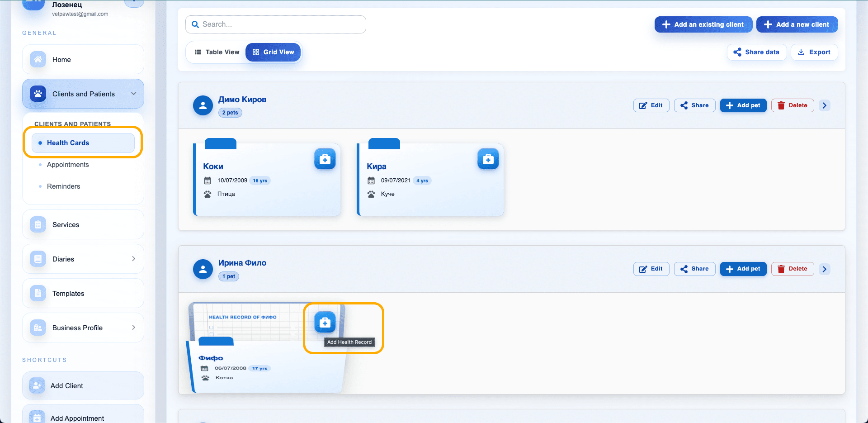This screenshot has height=423, width=868.
Task: Click the Business Profile building icon
Action: click(x=38, y=328)
